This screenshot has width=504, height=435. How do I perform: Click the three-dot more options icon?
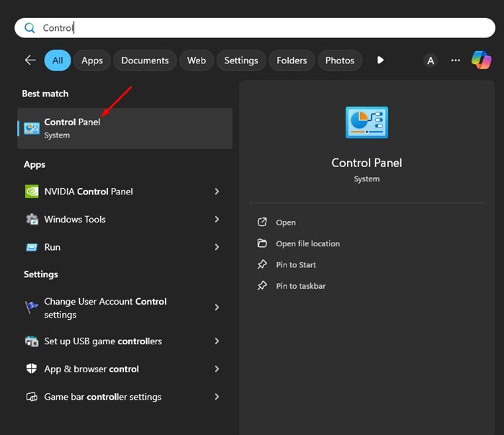(455, 60)
